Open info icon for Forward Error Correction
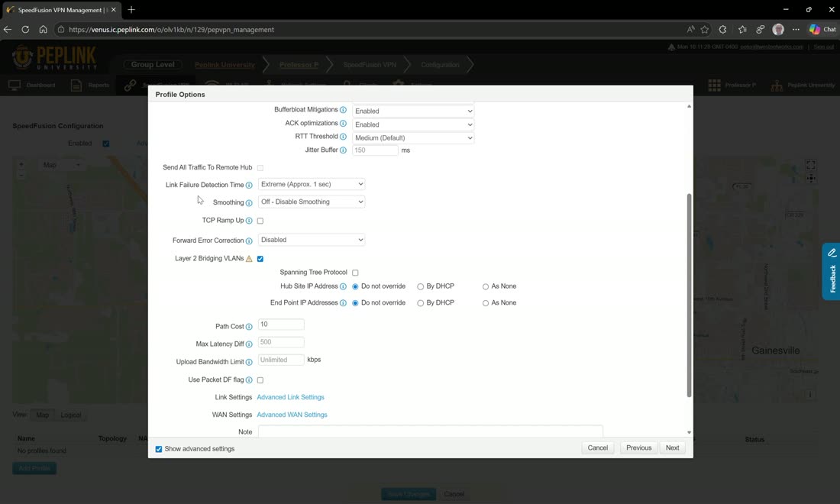840x504 pixels. (x=249, y=241)
